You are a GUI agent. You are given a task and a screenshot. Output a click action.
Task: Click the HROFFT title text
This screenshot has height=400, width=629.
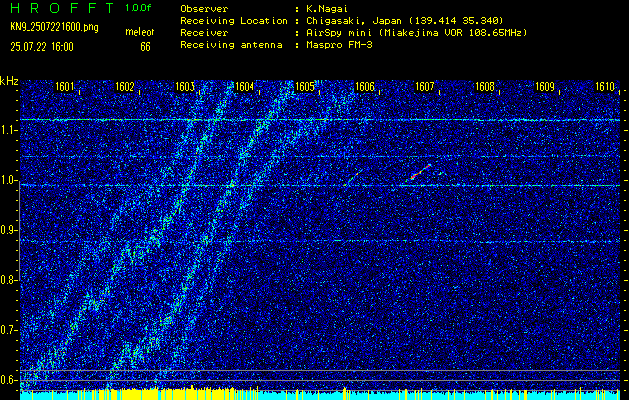tap(62, 8)
